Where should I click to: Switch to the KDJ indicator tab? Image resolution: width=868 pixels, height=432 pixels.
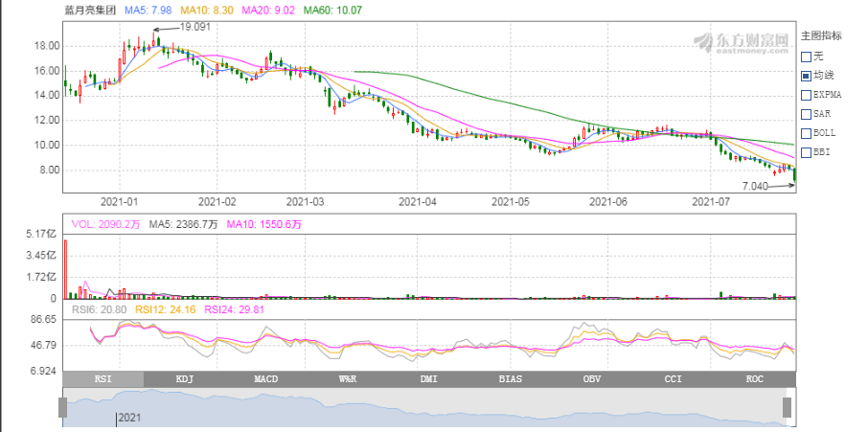184,379
